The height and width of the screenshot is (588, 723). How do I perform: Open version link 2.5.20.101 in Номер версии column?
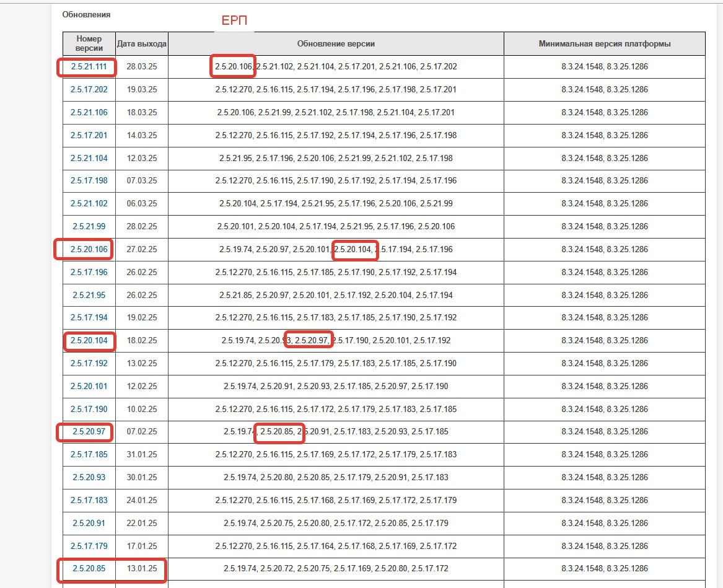89,387
